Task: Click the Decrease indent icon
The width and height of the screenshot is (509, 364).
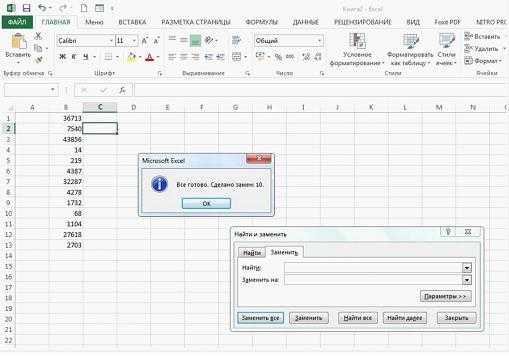Action: (x=209, y=57)
